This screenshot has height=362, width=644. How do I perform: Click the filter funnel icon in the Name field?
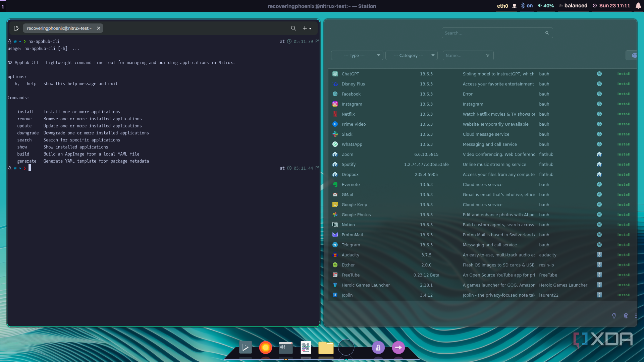[488, 55]
